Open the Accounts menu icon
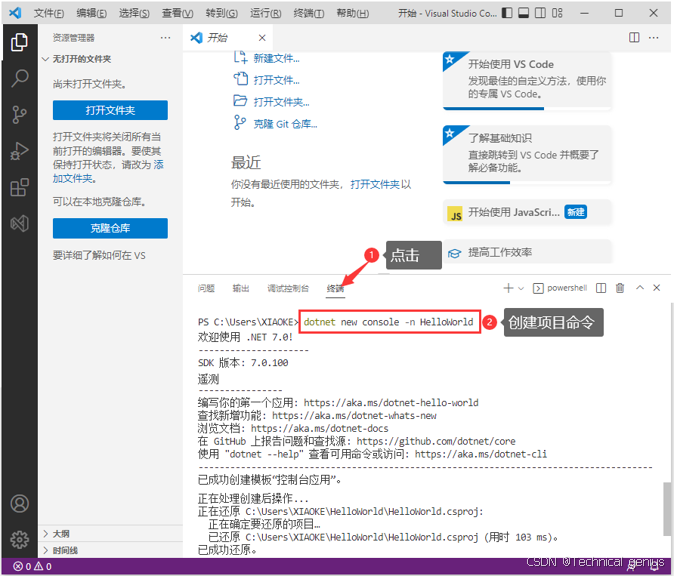Image resolution: width=674 pixels, height=576 pixels. coord(19,504)
